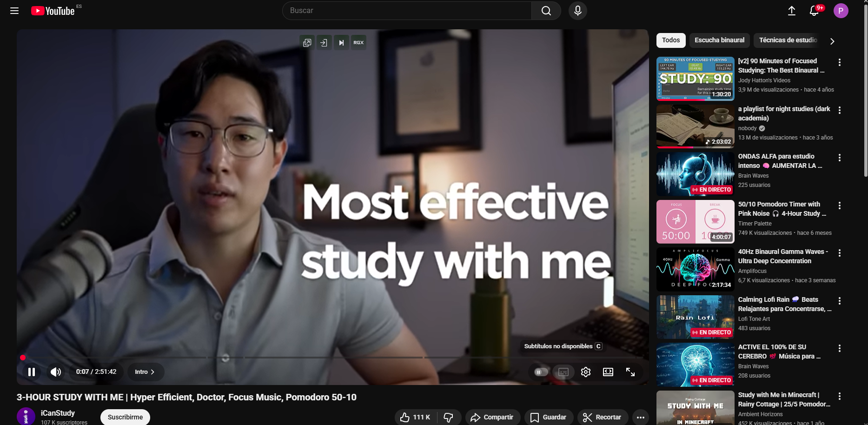Click the video progress bar scrubber
The width and height of the screenshot is (868, 425).
[23, 358]
